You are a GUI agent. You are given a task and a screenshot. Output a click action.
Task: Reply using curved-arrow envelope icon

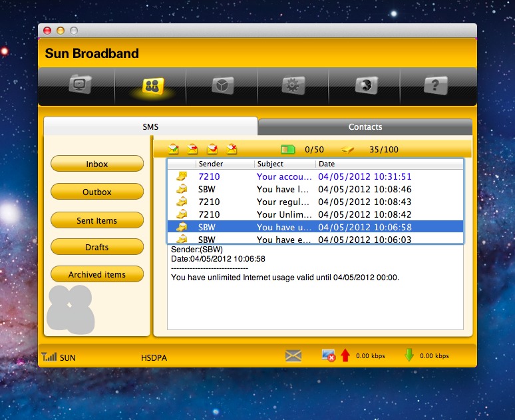pyautogui.click(x=212, y=149)
